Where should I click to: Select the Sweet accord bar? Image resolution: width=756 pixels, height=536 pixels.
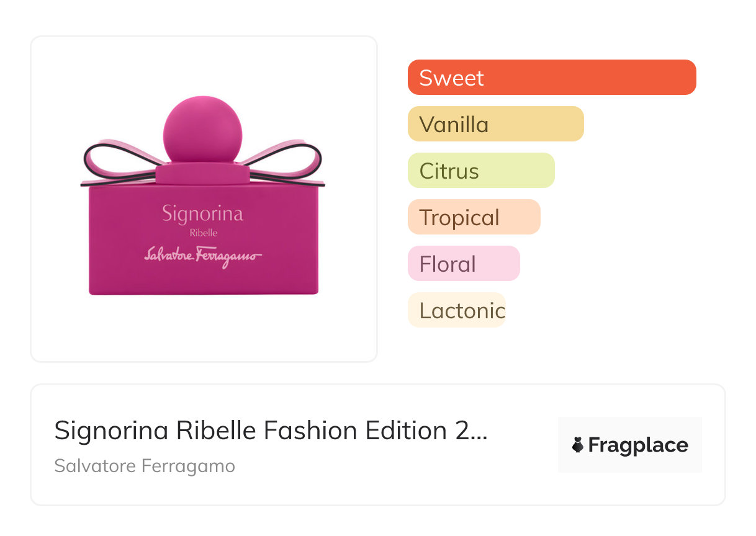551,78
